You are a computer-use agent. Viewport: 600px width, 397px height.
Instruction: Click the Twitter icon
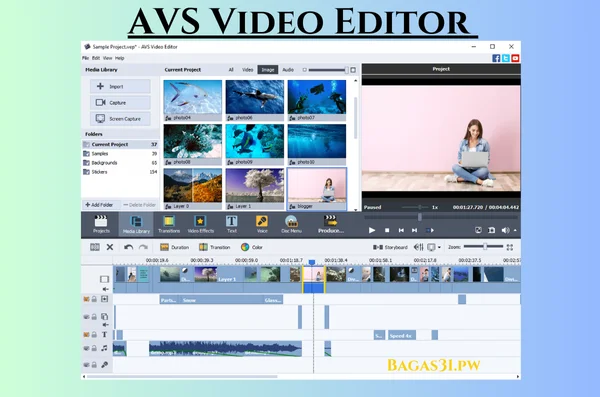point(505,58)
